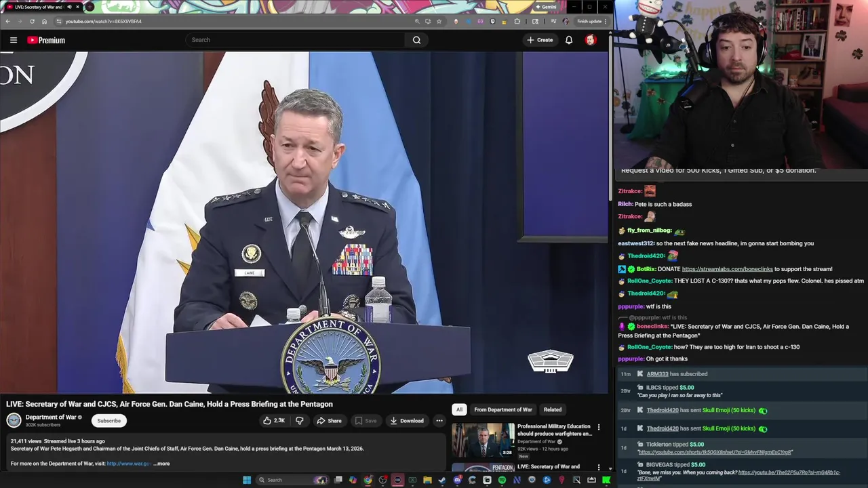Click the YouTube search magnifier button

pos(416,40)
